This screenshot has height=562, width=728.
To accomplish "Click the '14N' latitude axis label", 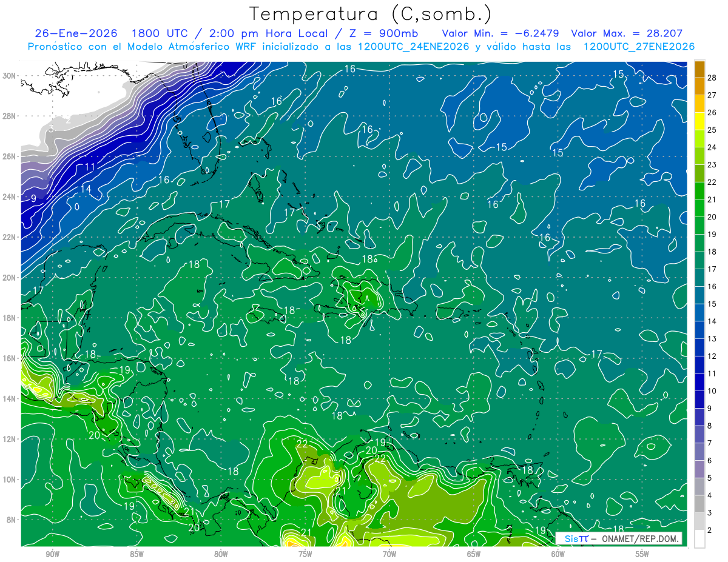I will [x=8, y=399].
